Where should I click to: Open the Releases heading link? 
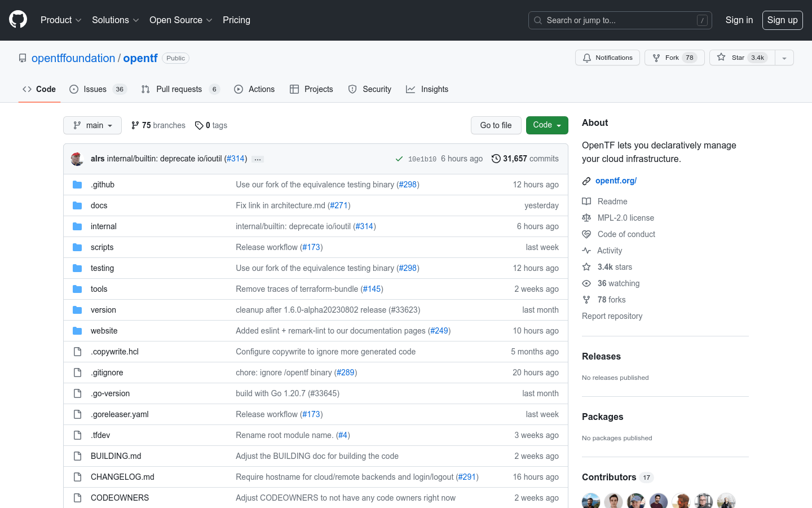[x=601, y=356]
